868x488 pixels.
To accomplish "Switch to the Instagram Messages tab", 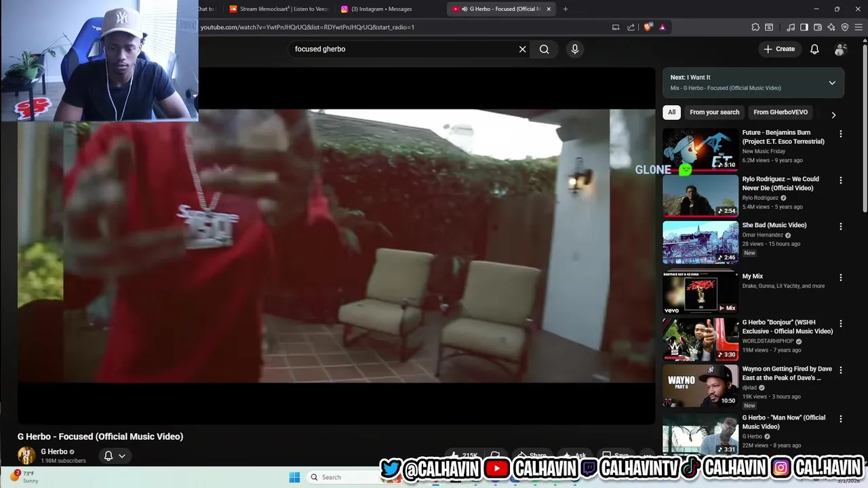I will click(383, 9).
